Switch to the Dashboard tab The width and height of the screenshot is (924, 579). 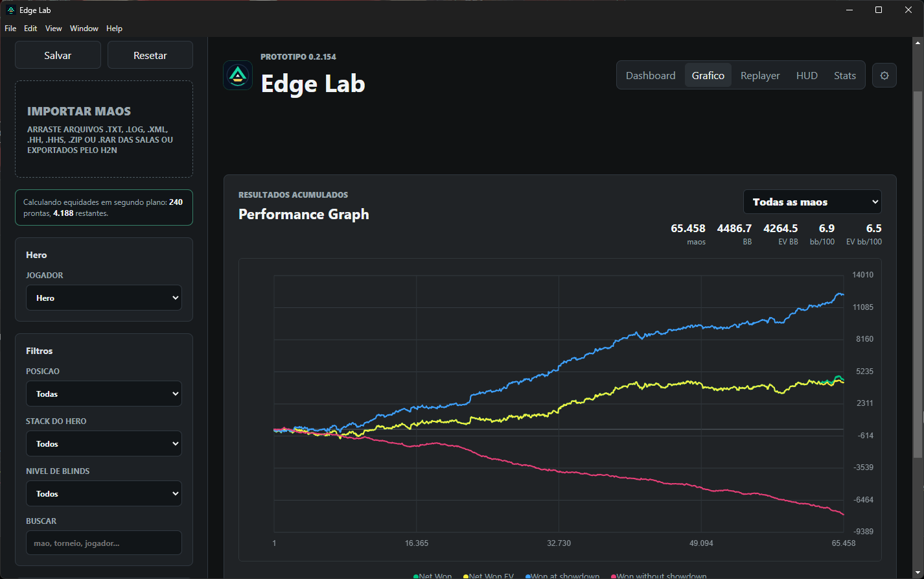[x=651, y=75]
